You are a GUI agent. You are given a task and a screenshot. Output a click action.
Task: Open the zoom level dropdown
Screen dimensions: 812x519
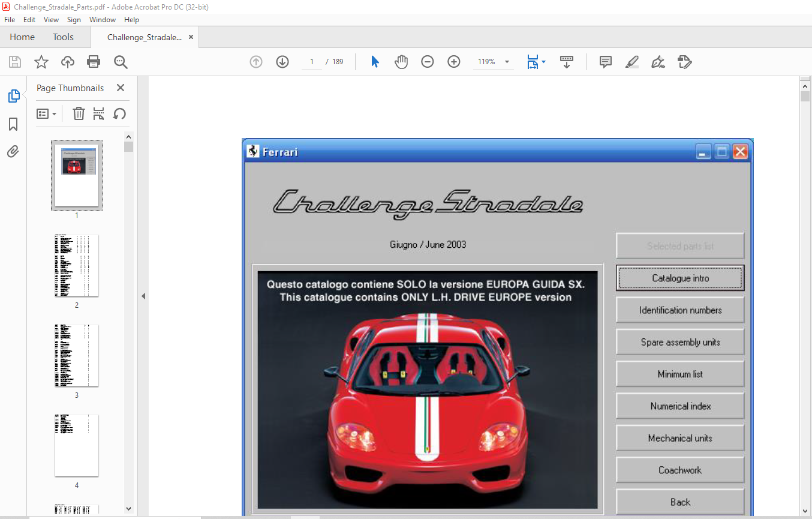tap(507, 62)
